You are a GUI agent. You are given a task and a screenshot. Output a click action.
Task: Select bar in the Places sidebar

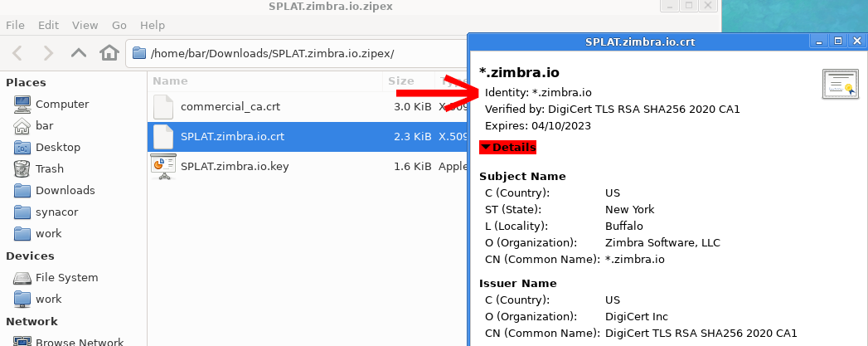(x=44, y=125)
